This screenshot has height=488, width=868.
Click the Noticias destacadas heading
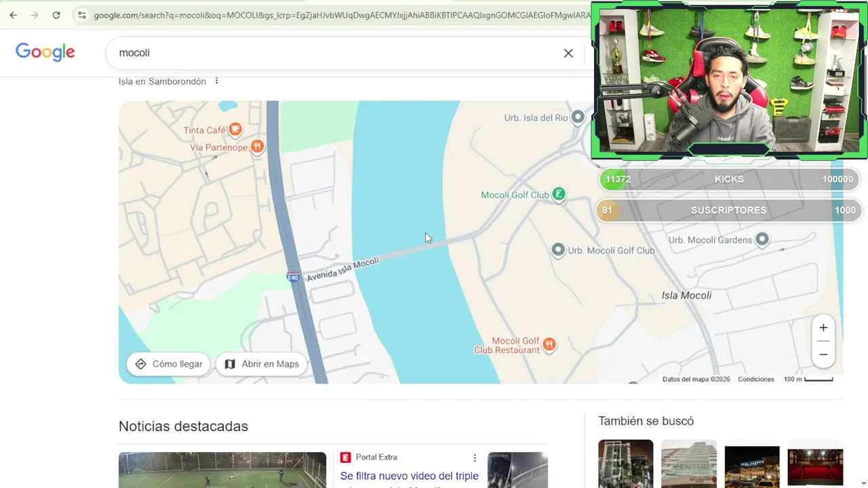(x=183, y=426)
